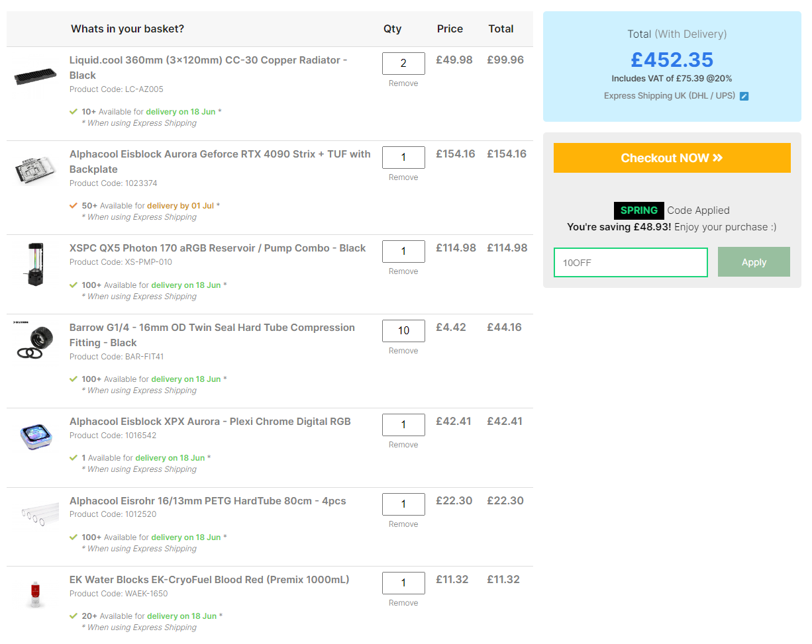Image resolution: width=812 pixels, height=644 pixels.
Task: Open the Barrow compression fitting image
Action: pyautogui.click(x=34, y=342)
